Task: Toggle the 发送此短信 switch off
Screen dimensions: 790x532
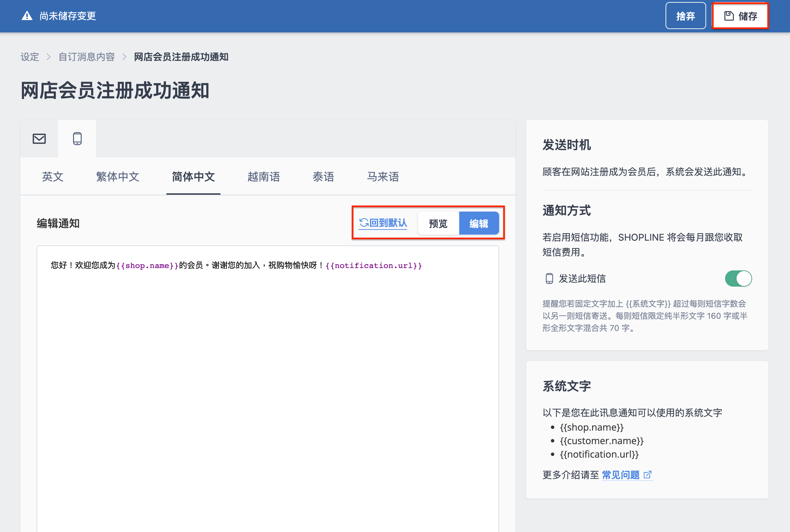Action: click(738, 279)
